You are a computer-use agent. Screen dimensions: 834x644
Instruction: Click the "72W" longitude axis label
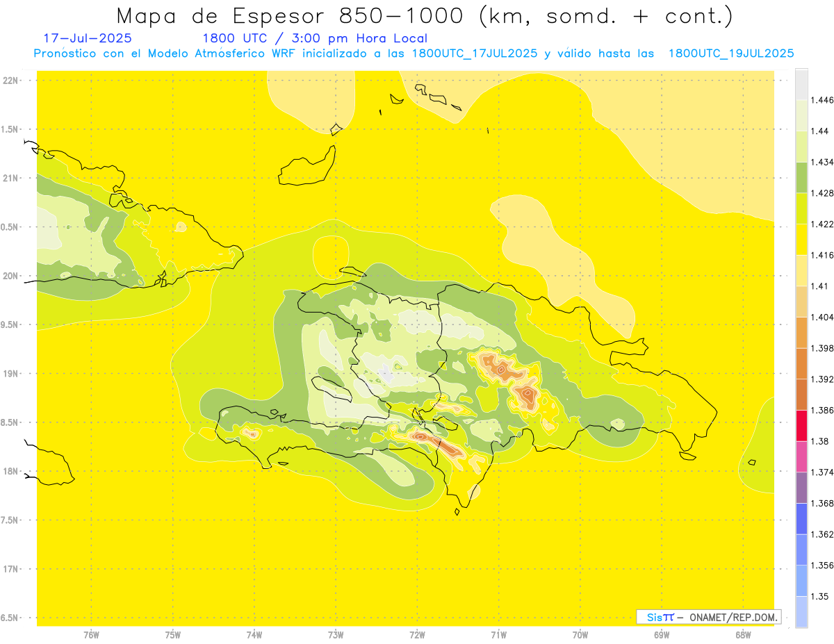point(417,636)
